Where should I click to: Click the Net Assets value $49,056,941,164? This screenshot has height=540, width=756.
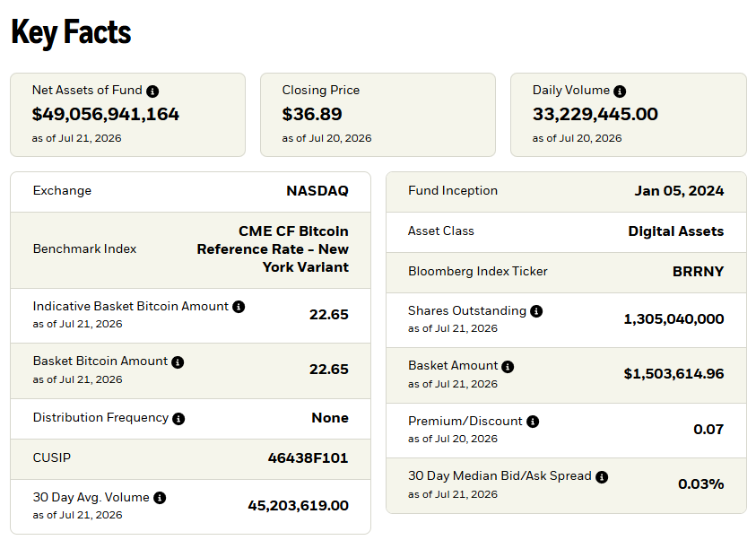click(x=106, y=114)
